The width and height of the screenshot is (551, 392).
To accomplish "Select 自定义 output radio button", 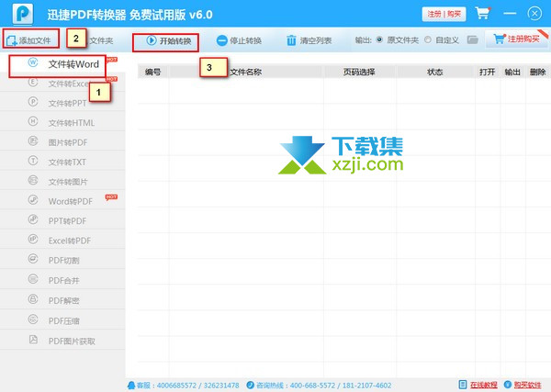I will click(x=428, y=39).
